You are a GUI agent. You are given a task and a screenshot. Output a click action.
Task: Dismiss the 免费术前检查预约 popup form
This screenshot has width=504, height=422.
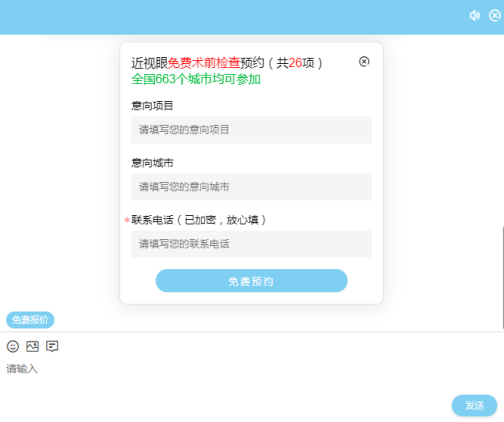coord(364,61)
